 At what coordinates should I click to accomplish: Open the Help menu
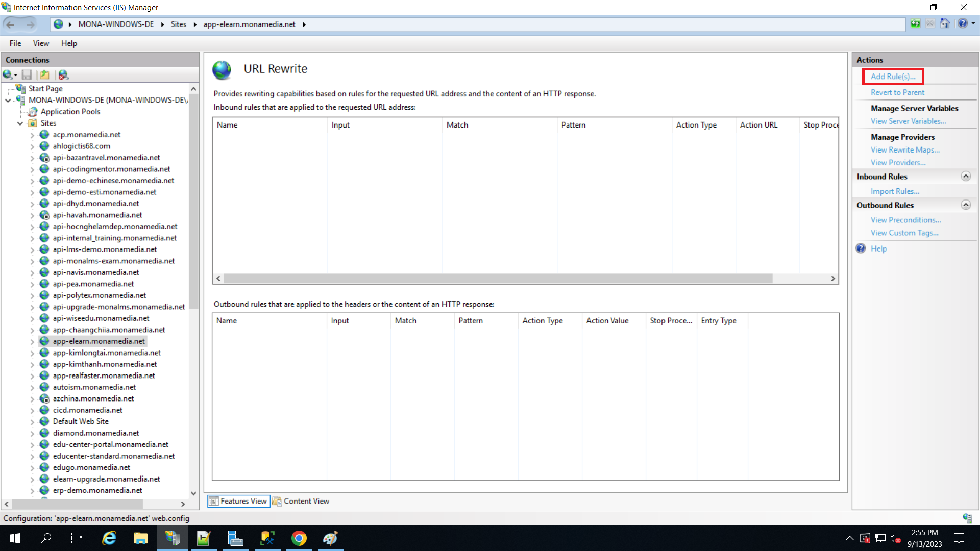coord(69,43)
